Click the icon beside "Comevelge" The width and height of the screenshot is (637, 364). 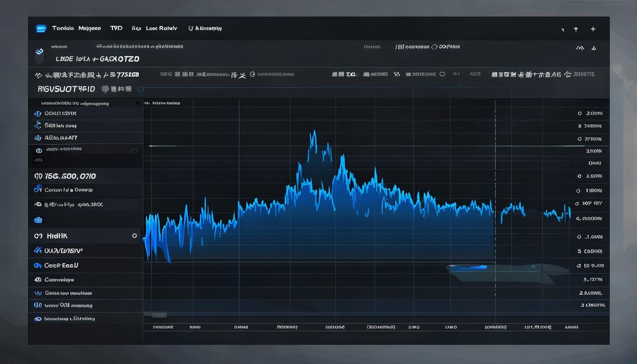tap(38, 280)
